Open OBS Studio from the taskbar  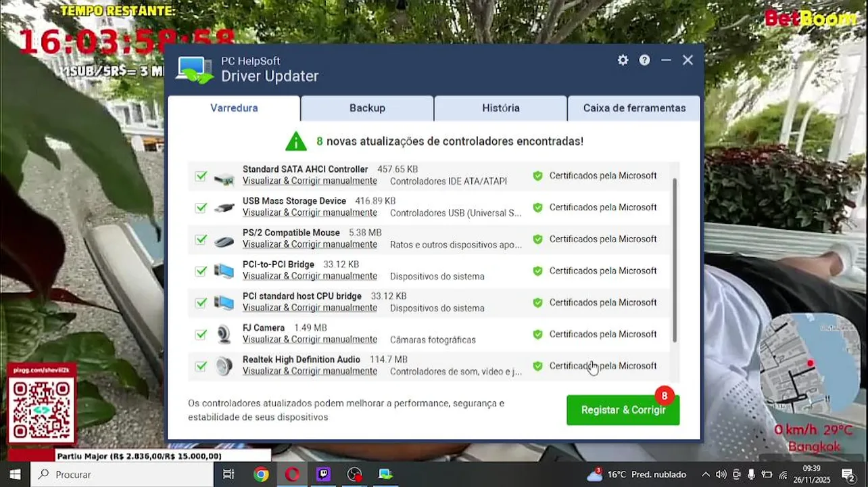pyautogui.click(x=354, y=474)
